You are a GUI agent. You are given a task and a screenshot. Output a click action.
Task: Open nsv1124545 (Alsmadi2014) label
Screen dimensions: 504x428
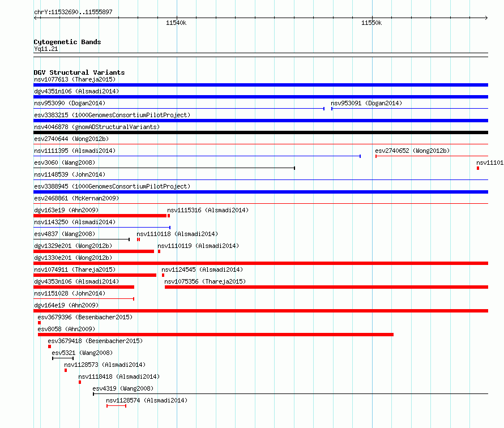202,269
